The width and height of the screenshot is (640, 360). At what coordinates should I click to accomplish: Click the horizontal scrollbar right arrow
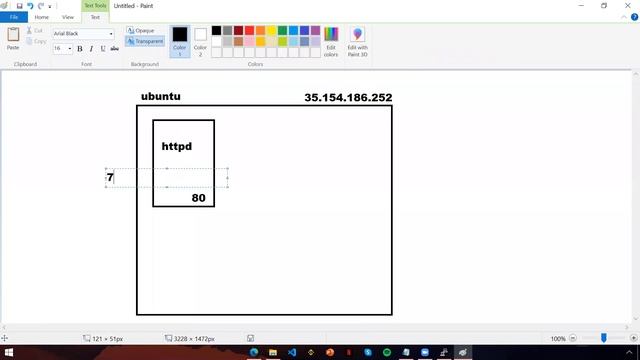click(x=627, y=327)
